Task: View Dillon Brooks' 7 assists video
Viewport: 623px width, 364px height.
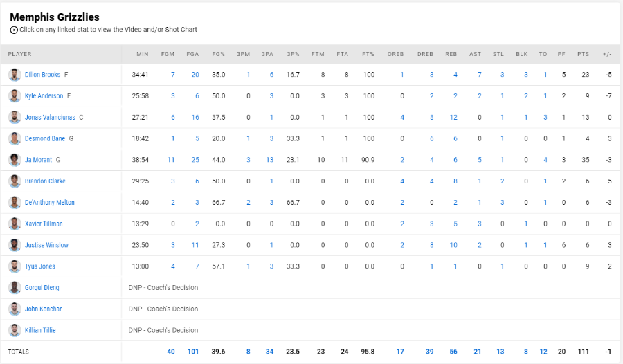Action: pos(480,74)
